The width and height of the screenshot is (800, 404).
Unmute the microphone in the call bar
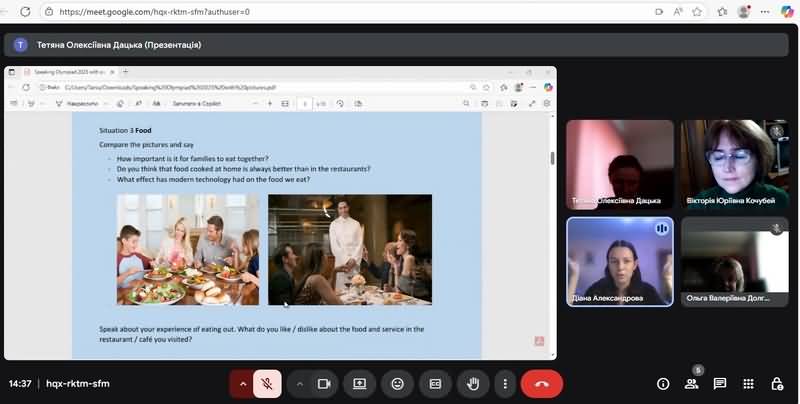[267, 383]
